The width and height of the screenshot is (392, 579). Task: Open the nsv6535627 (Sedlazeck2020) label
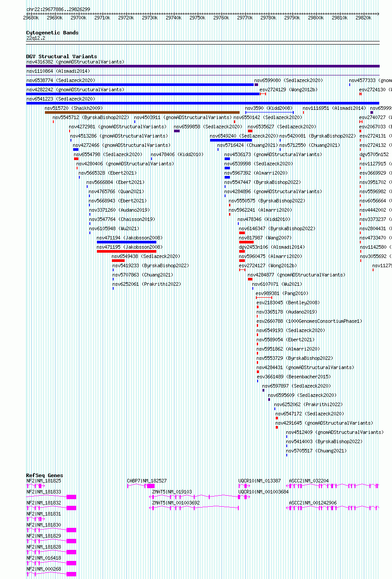pos(282,127)
